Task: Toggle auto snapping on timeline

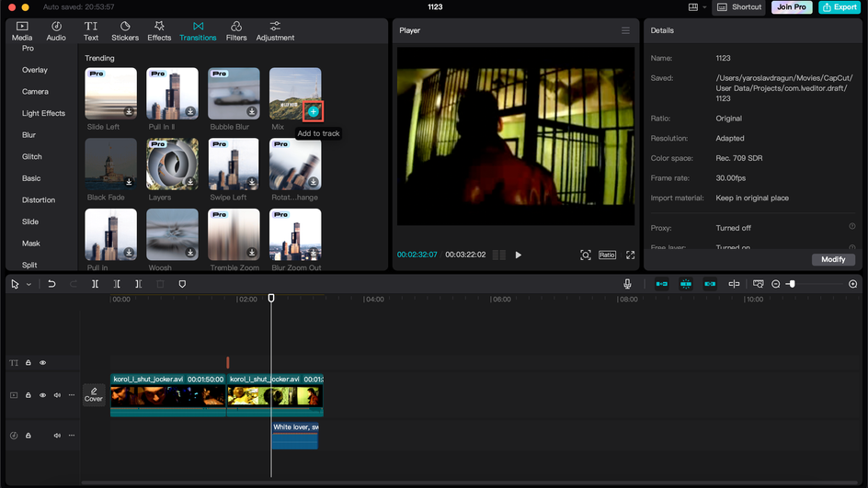Action: point(686,284)
